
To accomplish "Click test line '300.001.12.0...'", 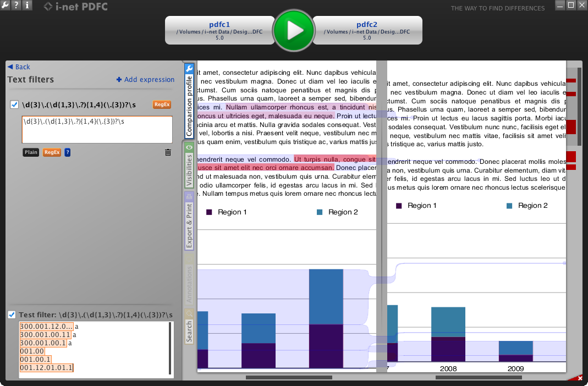I will [46, 327].
